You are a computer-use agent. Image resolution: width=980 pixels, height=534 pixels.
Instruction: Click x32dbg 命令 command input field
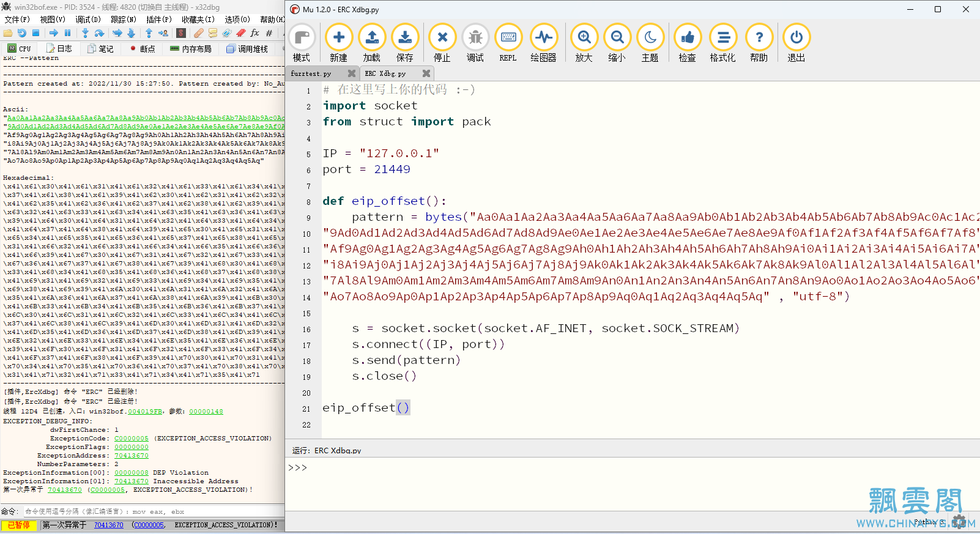tap(153, 511)
